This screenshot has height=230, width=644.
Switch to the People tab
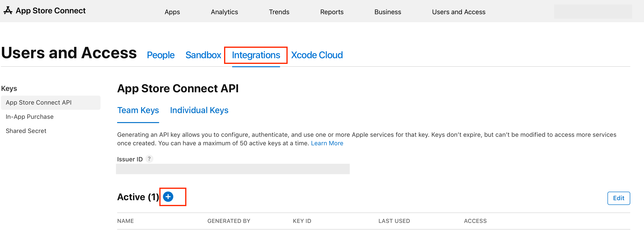161,55
